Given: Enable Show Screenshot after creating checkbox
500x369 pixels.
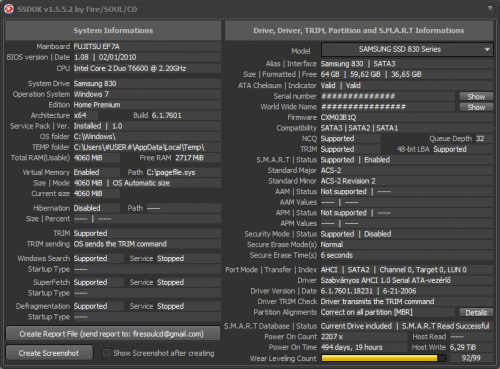Looking at the screenshot, I should (x=107, y=353).
